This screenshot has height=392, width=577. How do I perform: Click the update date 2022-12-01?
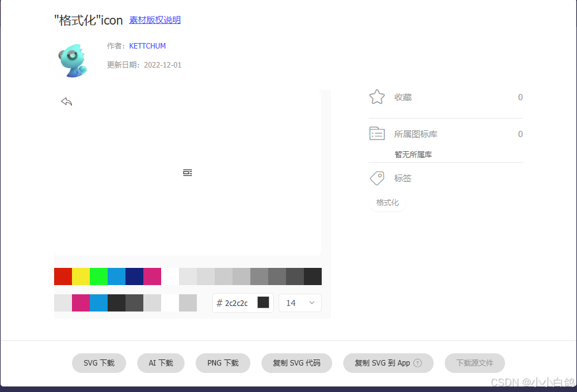click(162, 65)
